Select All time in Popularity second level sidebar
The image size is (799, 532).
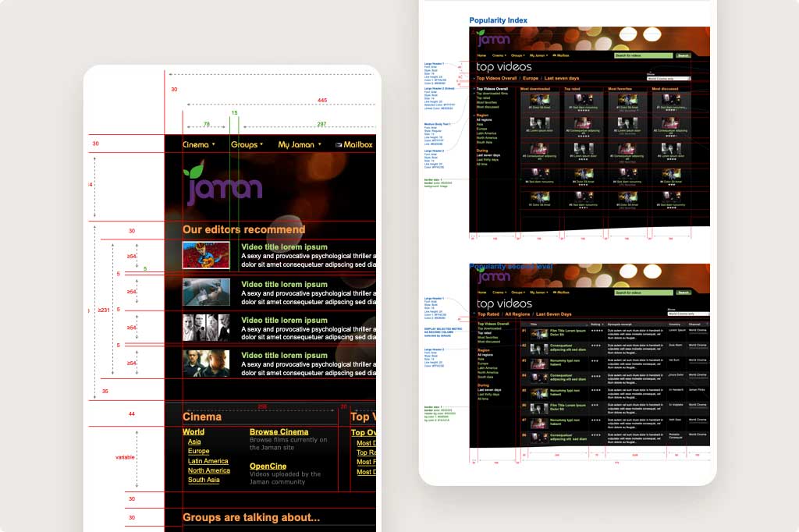pos(483,399)
